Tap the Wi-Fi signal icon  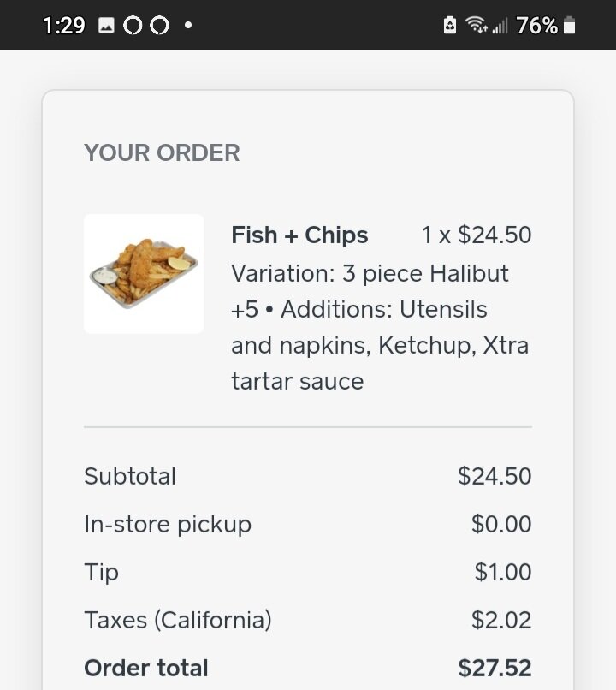476,26
